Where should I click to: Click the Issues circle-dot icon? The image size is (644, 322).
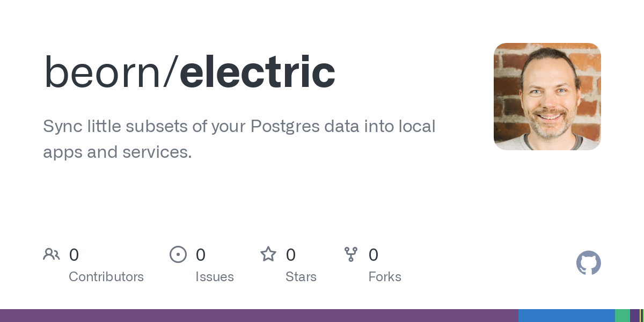[x=178, y=254]
